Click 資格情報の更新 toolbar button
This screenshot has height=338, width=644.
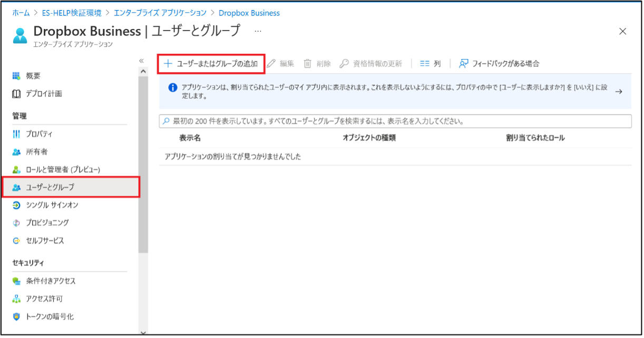371,64
